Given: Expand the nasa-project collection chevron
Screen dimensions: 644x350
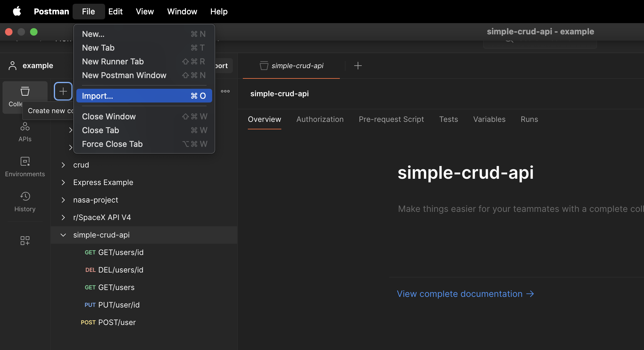Looking at the screenshot, I should coord(63,200).
